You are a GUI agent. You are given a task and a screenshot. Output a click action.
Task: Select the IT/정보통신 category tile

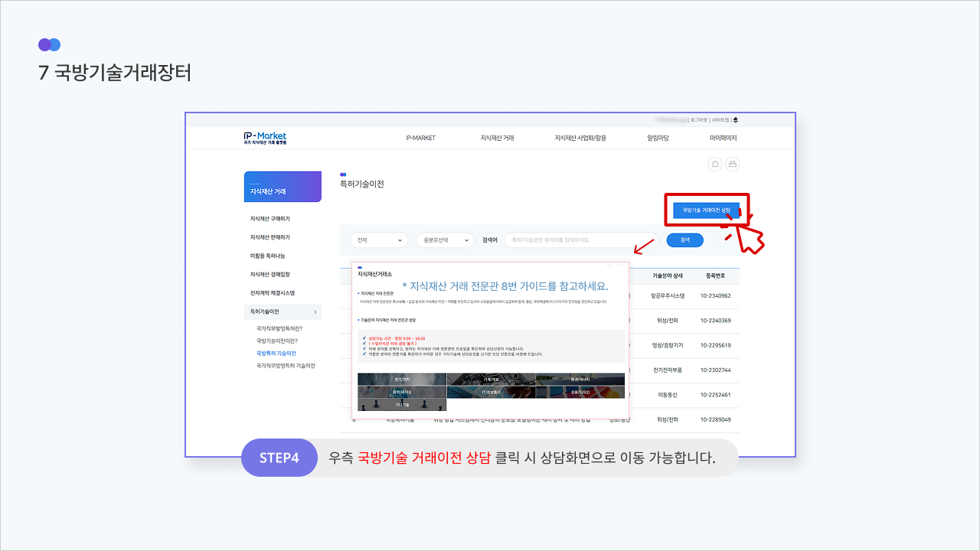490,392
